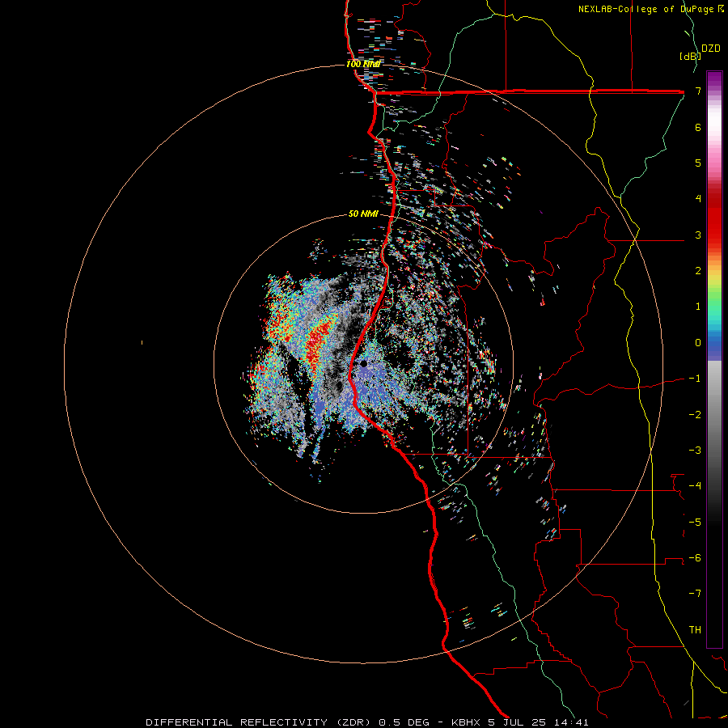Pick the purple top of the color bar
The height and width of the screenshot is (728, 728).
point(714,79)
